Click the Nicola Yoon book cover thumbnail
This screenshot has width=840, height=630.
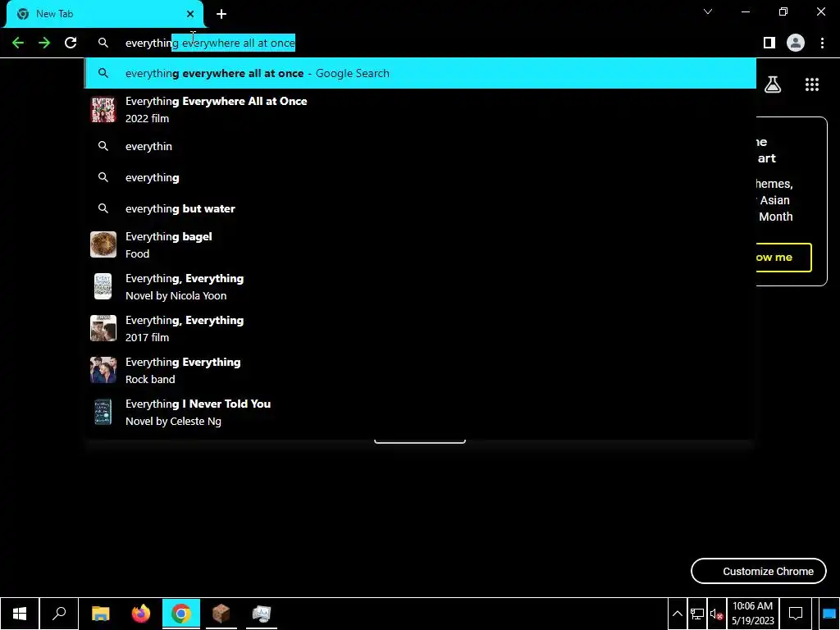[103, 286]
